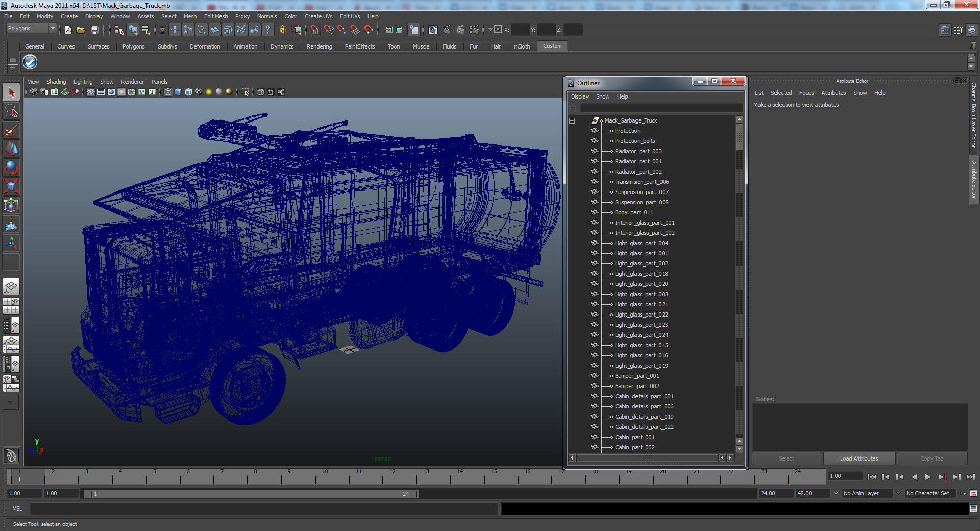Select by object type mode
The height and width of the screenshot is (531, 980).
coord(133,30)
